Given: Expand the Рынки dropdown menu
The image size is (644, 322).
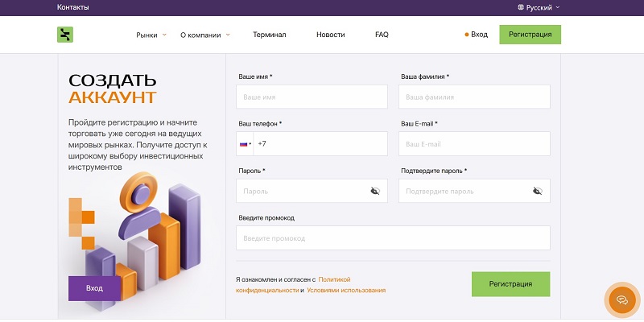Looking at the screenshot, I should click(x=151, y=35).
